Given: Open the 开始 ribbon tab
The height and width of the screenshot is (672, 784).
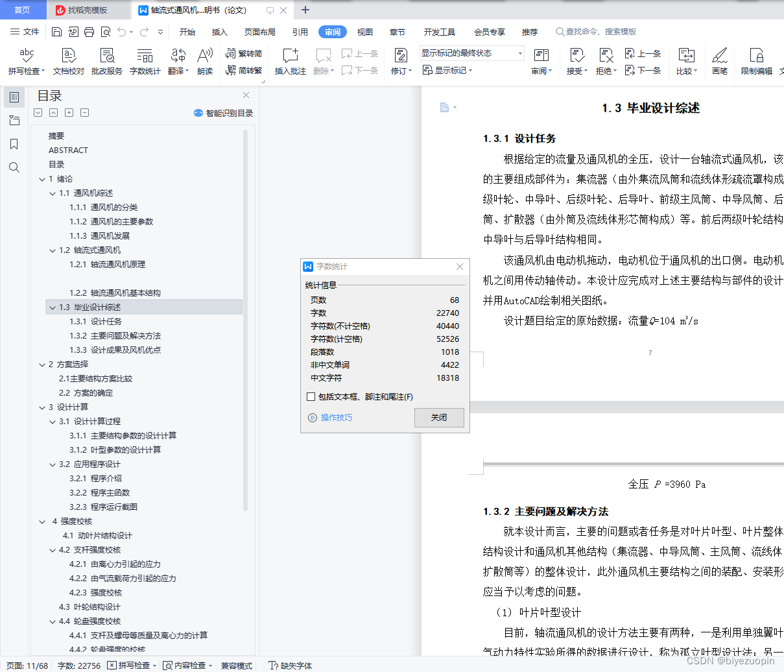Looking at the screenshot, I should (187, 32).
